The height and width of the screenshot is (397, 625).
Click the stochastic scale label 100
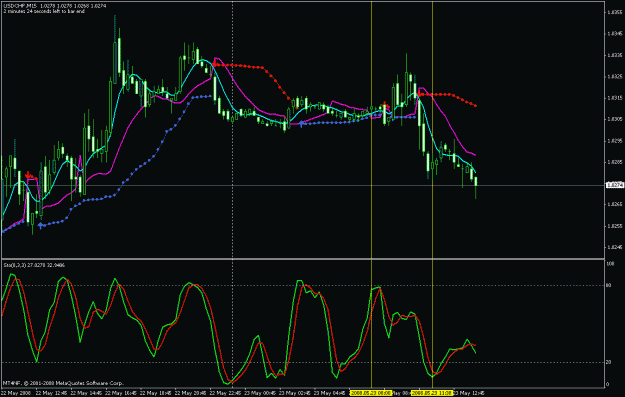point(610,264)
